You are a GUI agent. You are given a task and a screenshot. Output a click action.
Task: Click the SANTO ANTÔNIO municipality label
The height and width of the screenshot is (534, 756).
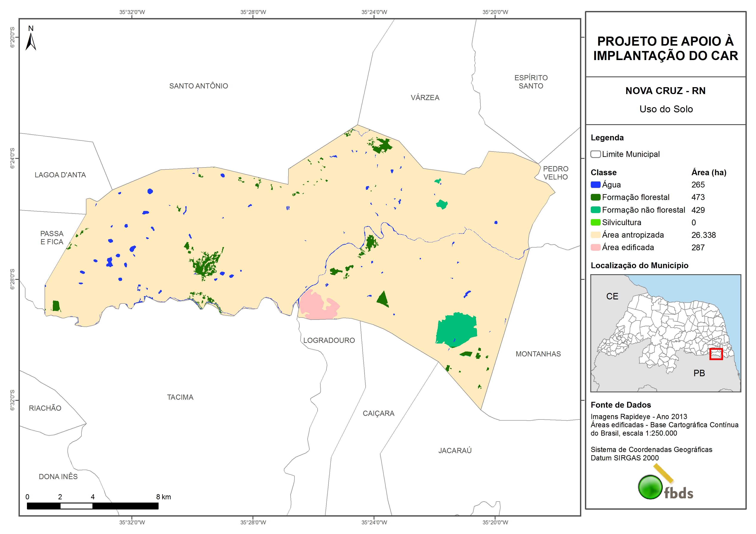199,86
